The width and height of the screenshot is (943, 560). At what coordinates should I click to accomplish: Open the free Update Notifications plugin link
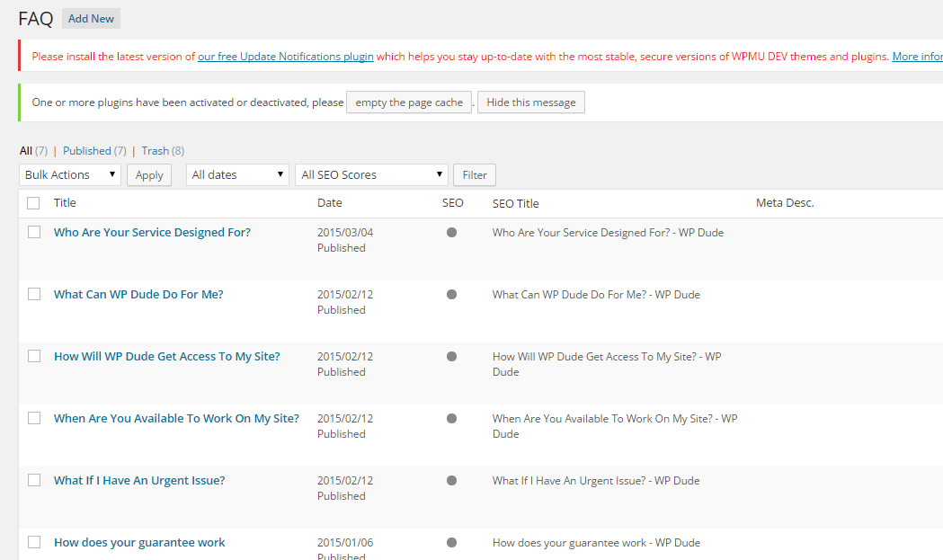(286, 57)
